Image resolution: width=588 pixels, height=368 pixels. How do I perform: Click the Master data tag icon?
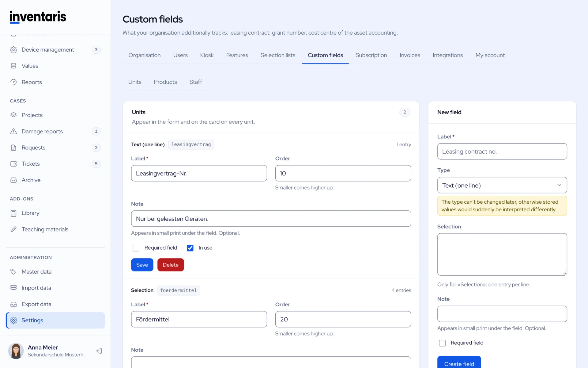click(13, 272)
